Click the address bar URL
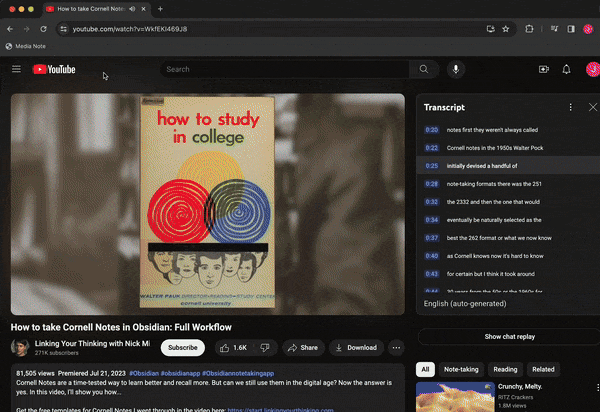Screen dimensions: 600x412 [130, 29]
